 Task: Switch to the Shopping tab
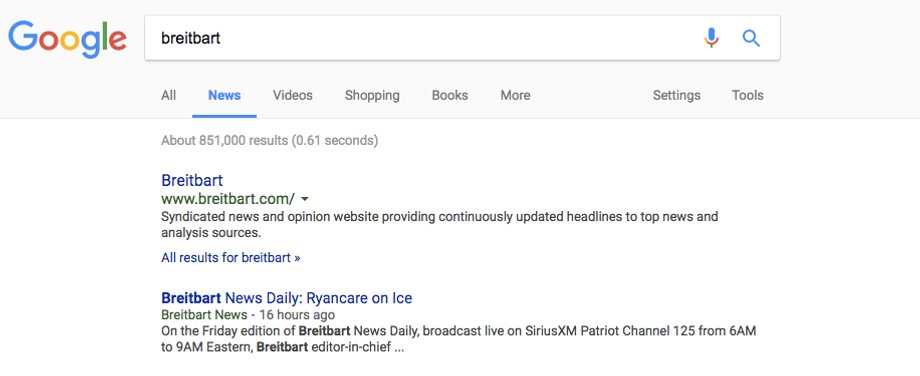click(372, 95)
